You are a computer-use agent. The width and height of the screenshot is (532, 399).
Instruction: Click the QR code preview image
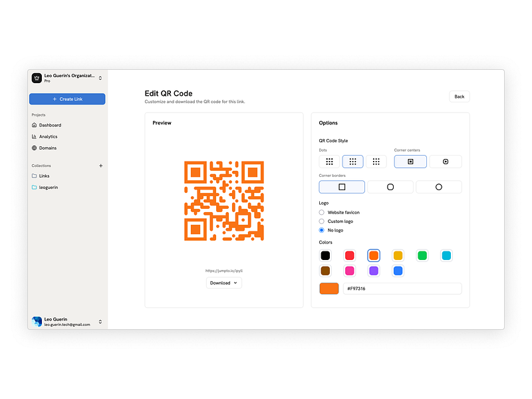[224, 201]
